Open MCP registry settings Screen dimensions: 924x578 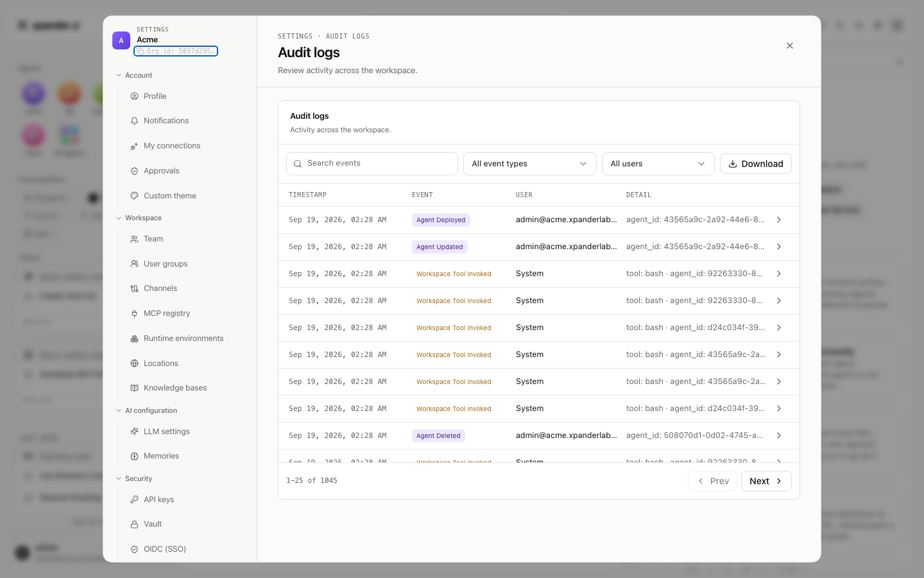tap(186, 313)
